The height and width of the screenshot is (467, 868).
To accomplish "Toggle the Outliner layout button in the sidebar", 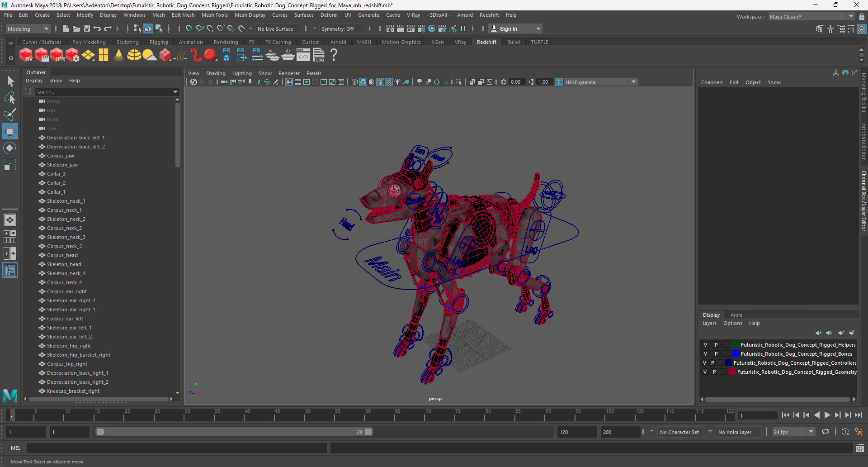I will (10, 271).
